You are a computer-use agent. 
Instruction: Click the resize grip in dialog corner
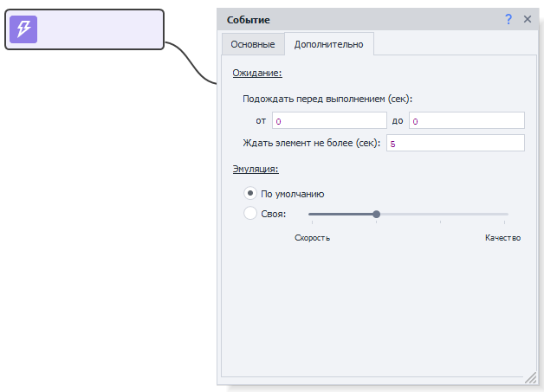[x=530, y=378]
